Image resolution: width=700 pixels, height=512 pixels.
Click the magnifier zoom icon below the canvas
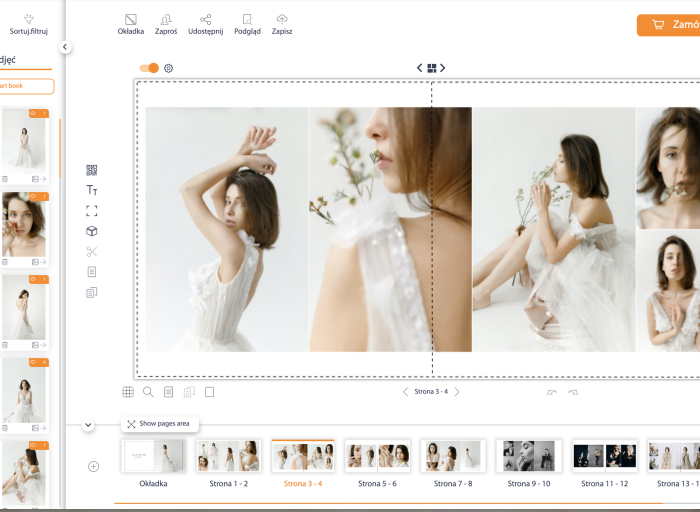(148, 392)
